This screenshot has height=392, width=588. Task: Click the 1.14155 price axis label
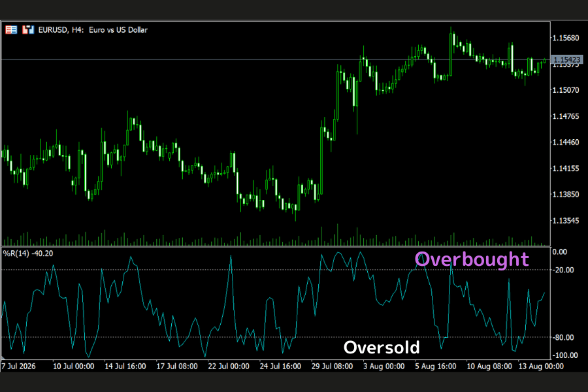point(566,169)
